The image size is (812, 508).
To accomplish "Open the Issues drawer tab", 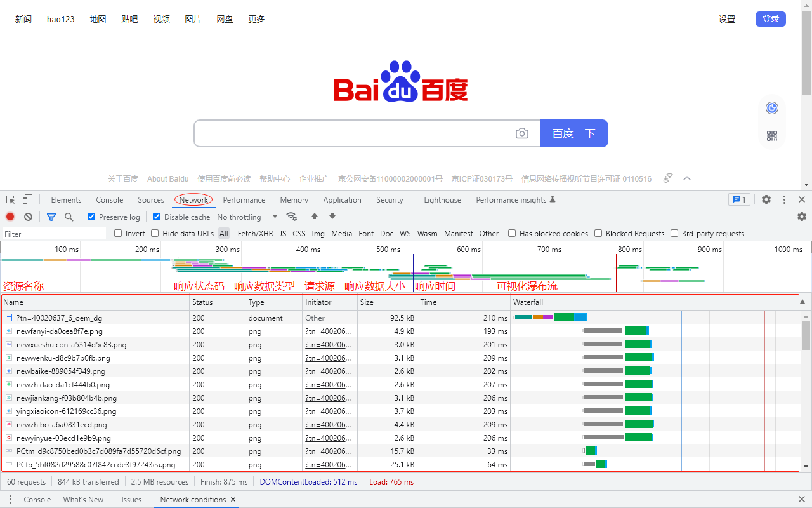I will 131,500.
